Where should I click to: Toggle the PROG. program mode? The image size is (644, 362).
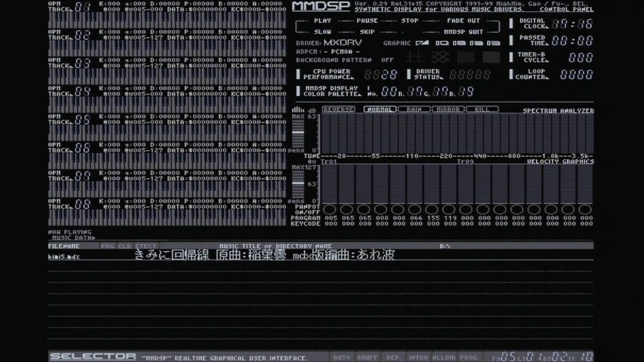click(469, 357)
